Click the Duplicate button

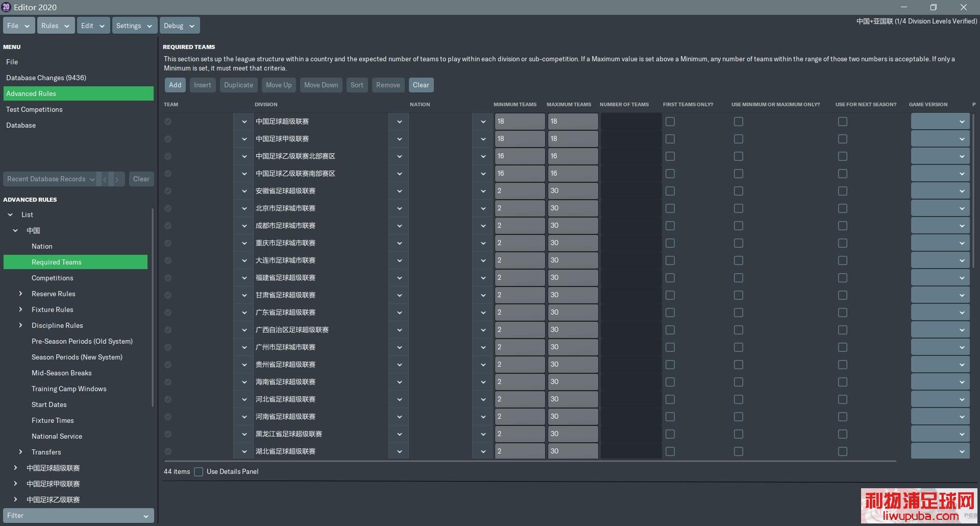tap(238, 85)
